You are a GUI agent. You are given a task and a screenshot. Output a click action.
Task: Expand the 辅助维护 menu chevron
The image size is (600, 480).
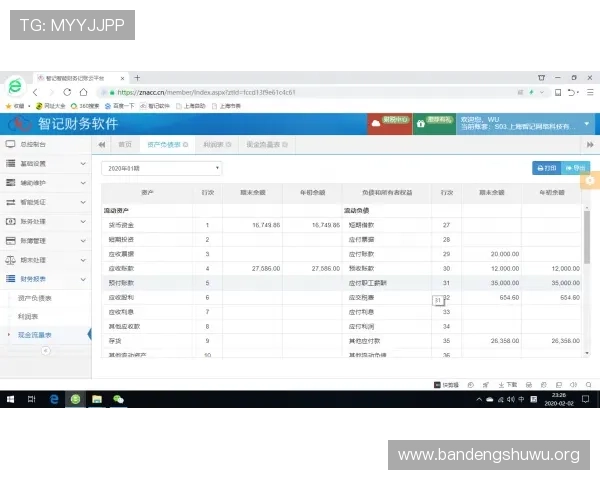[83, 183]
